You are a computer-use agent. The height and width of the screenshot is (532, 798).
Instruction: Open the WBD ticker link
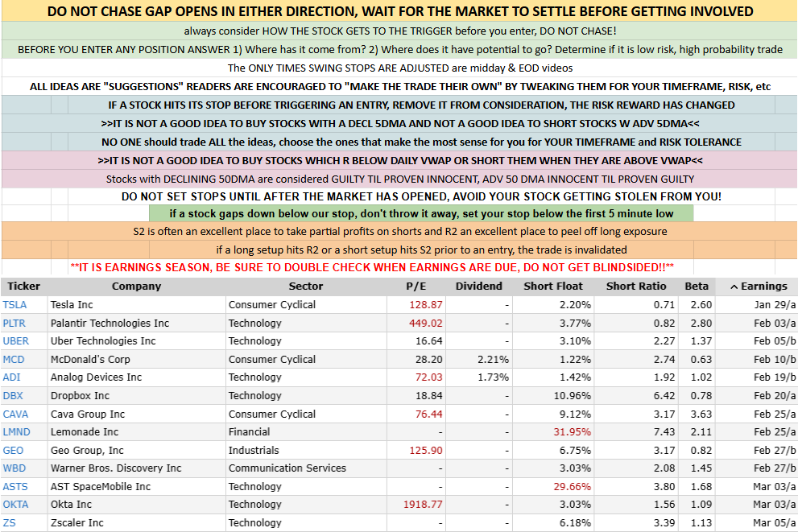(14, 468)
